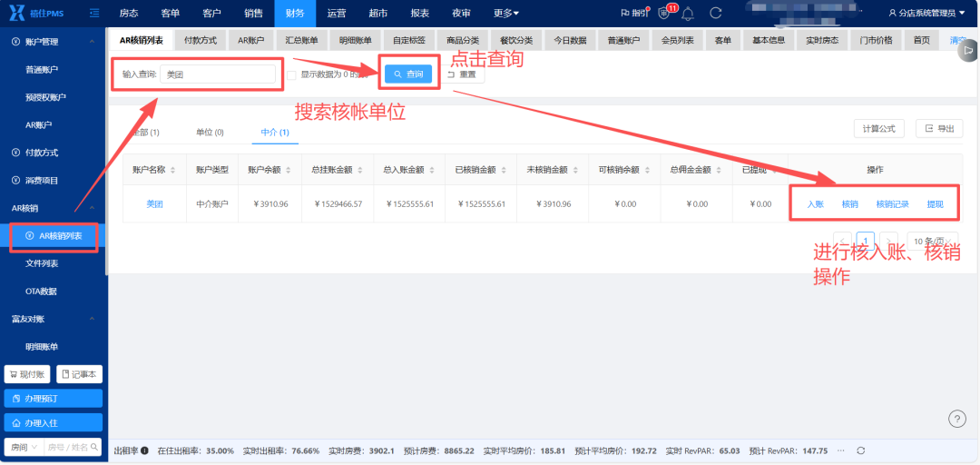Open the audit shield icon with badge 11

[x=666, y=13]
